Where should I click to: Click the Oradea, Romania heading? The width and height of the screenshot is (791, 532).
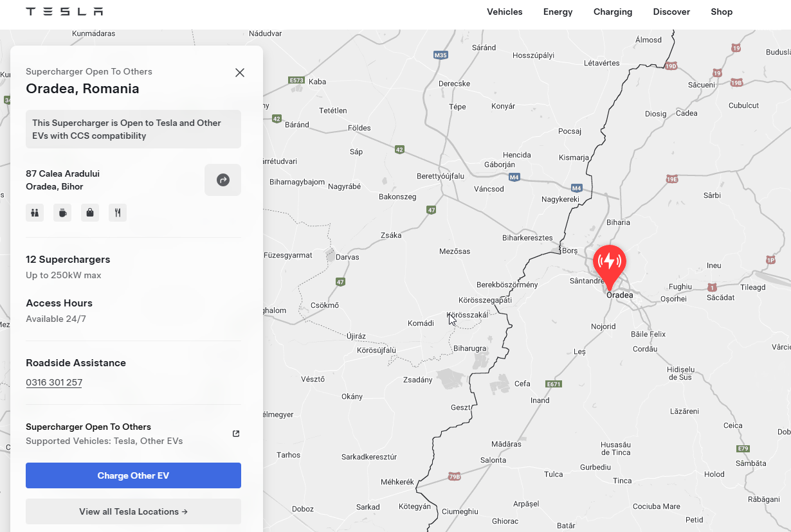(82, 89)
